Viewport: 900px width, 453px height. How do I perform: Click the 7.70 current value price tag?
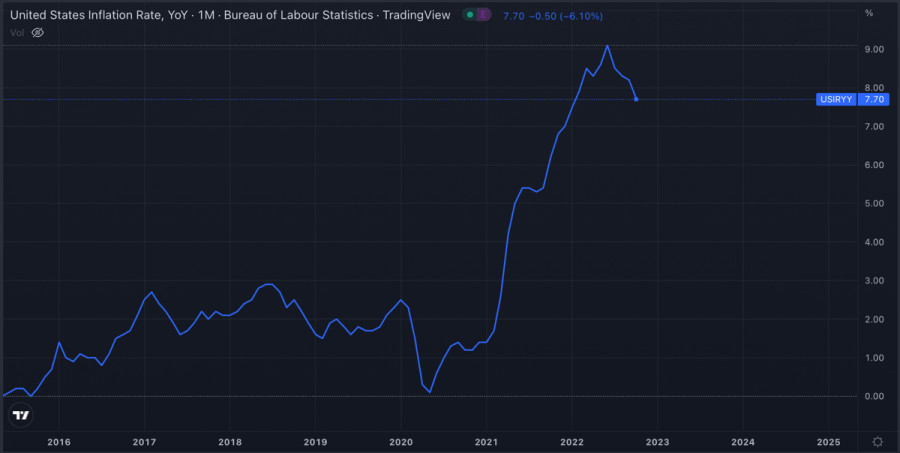tap(874, 99)
